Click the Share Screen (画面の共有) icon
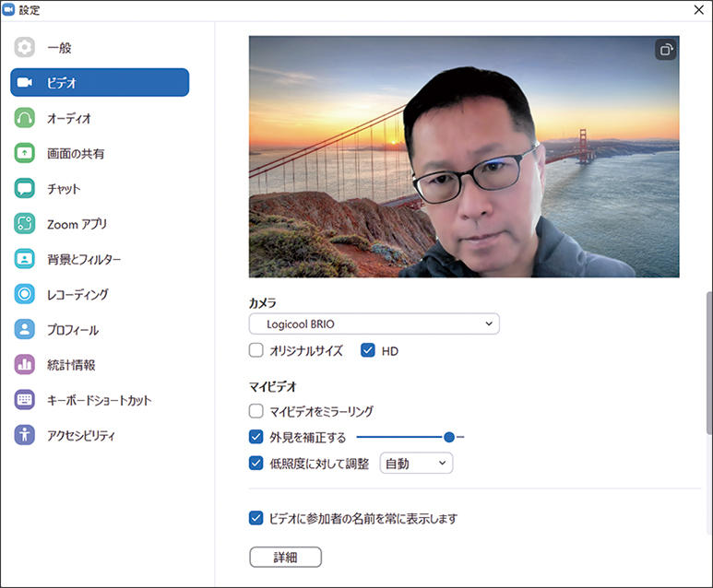 click(25, 153)
